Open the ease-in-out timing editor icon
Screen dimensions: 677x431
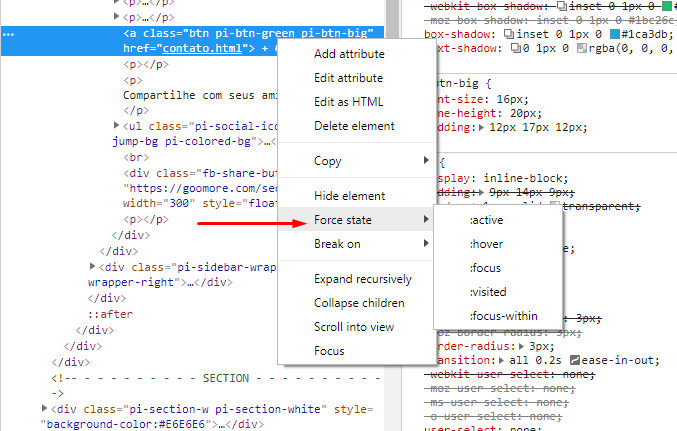[x=574, y=360]
